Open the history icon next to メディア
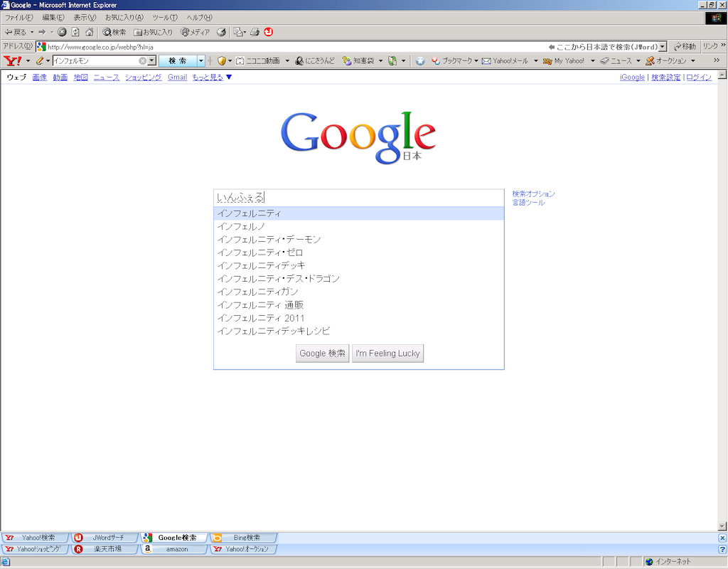 click(222, 32)
